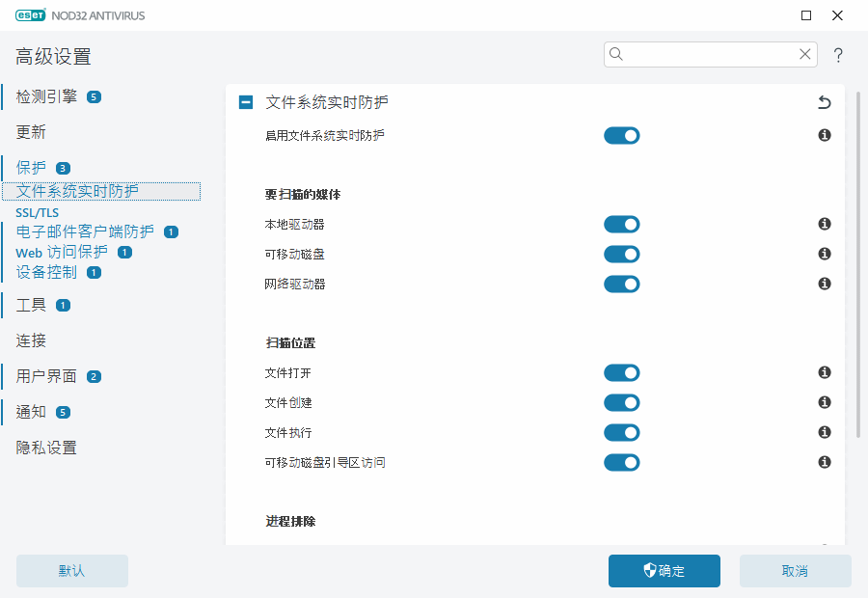
Task: Click the X icon to clear the search field
Action: [x=804, y=54]
